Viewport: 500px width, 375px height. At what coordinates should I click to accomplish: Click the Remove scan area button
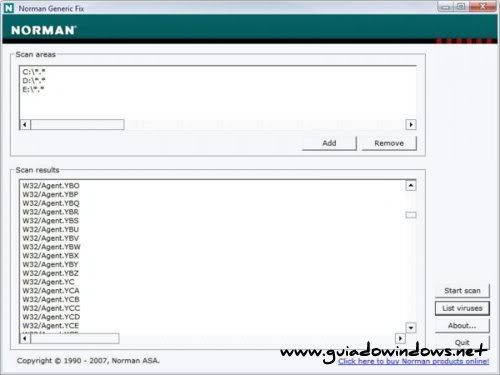coord(389,143)
